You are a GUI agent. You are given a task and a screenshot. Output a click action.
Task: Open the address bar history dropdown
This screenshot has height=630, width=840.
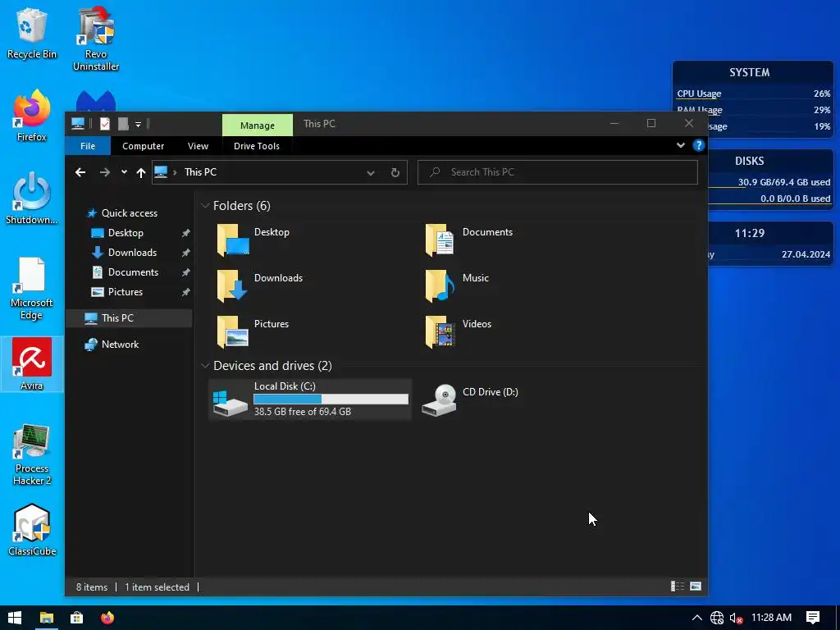point(370,172)
